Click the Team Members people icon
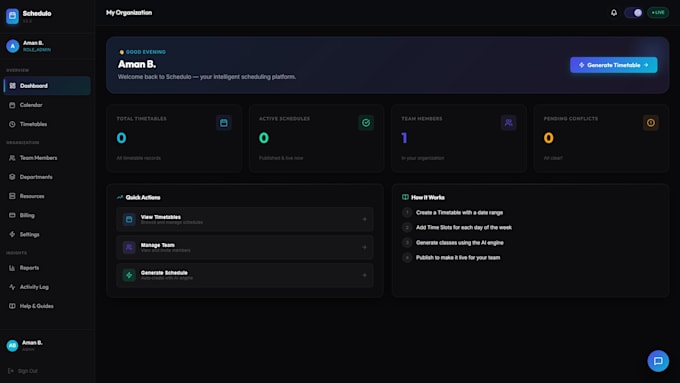The image size is (680, 383). point(508,123)
